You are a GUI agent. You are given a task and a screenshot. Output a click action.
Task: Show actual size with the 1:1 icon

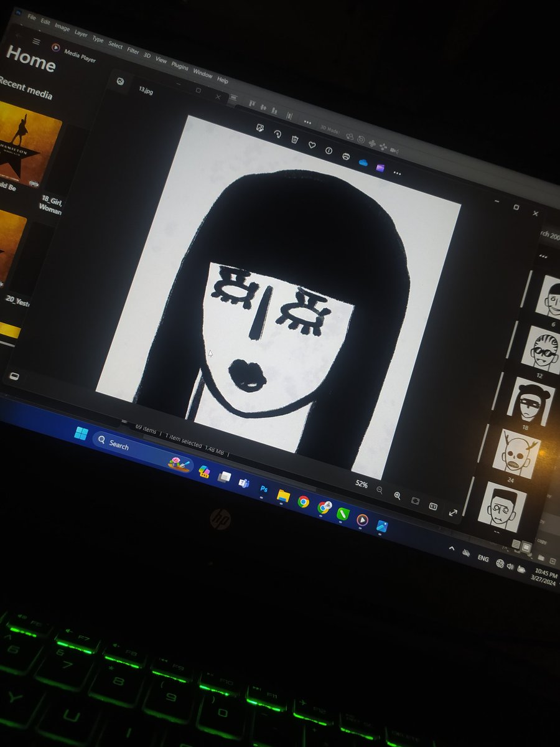click(x=433, y=507)
